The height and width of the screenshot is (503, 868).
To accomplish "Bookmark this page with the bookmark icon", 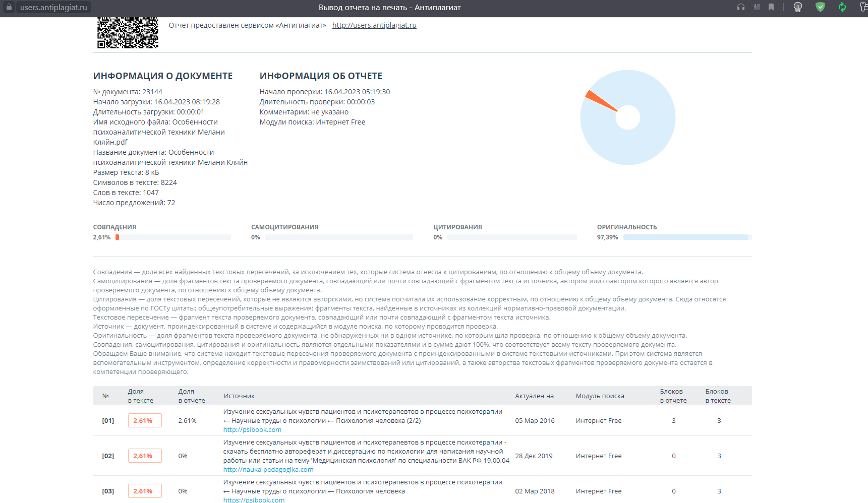I will [771, 7].
